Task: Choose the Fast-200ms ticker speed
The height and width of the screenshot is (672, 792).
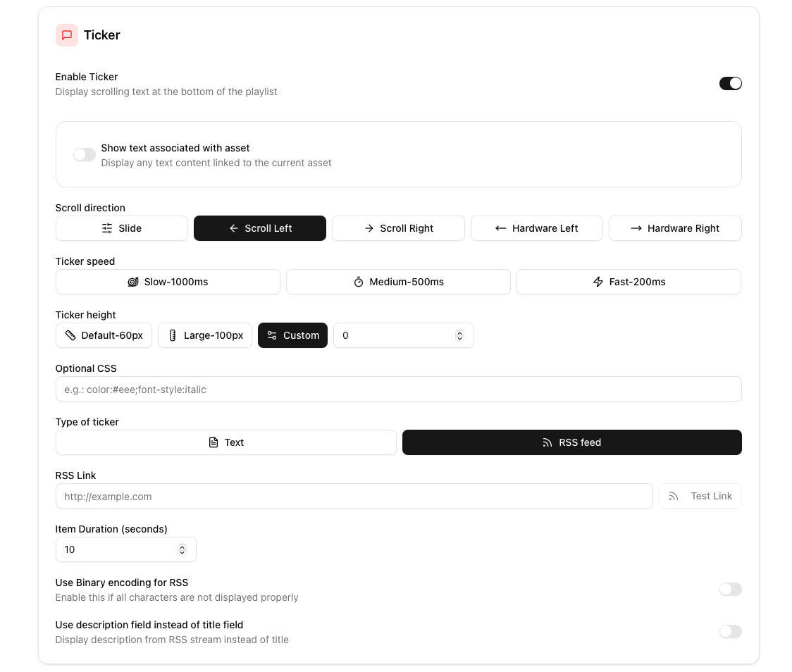Action: click(629, 282)
